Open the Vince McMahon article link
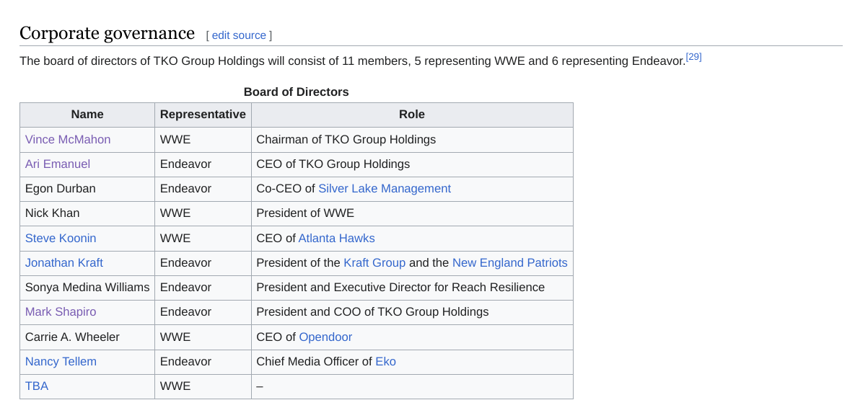Screen dimensions: 868x413 68,139
